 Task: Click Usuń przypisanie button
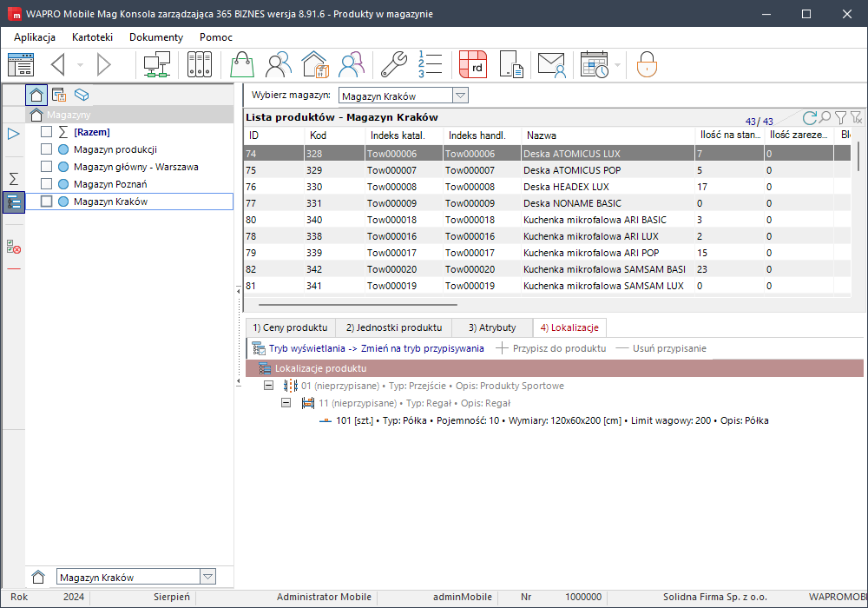(661, 348)
